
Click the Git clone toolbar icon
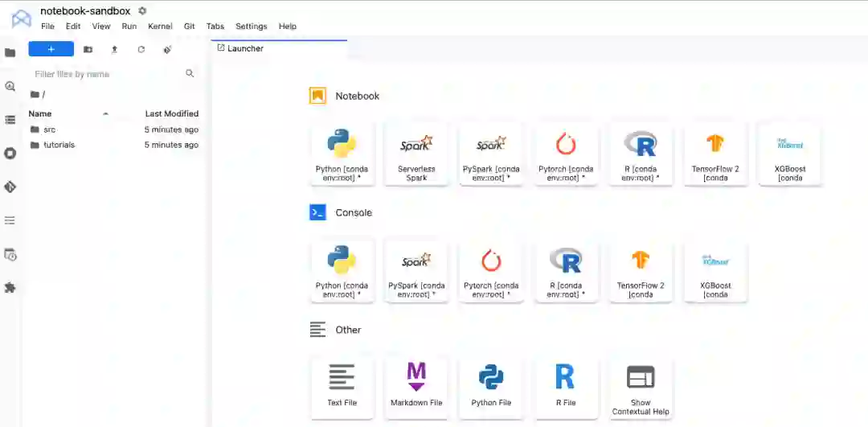pyautogui.click(x=168, y=49)
